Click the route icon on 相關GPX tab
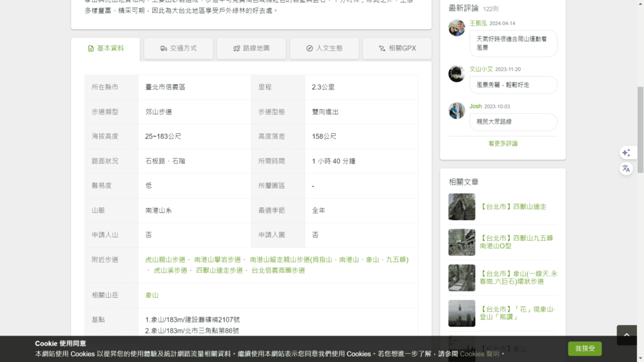The height and width of the screenshot is (362, 644). [x=382, y=48]
